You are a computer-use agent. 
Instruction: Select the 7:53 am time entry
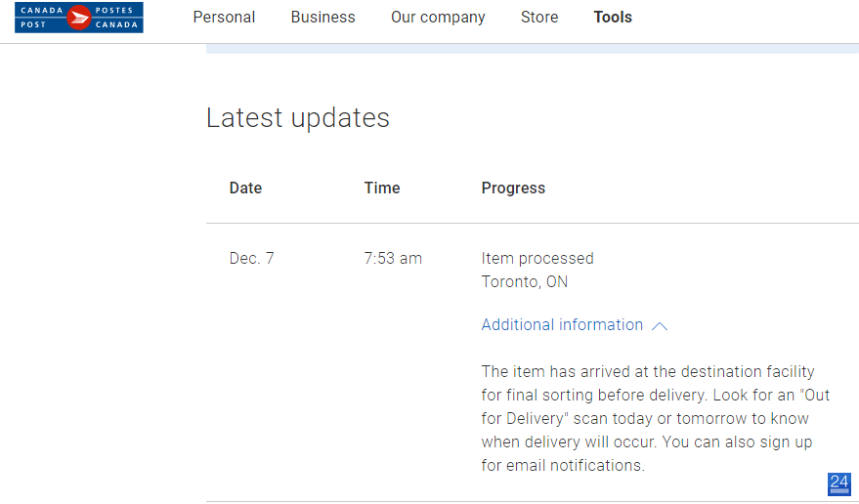[393, 258]
